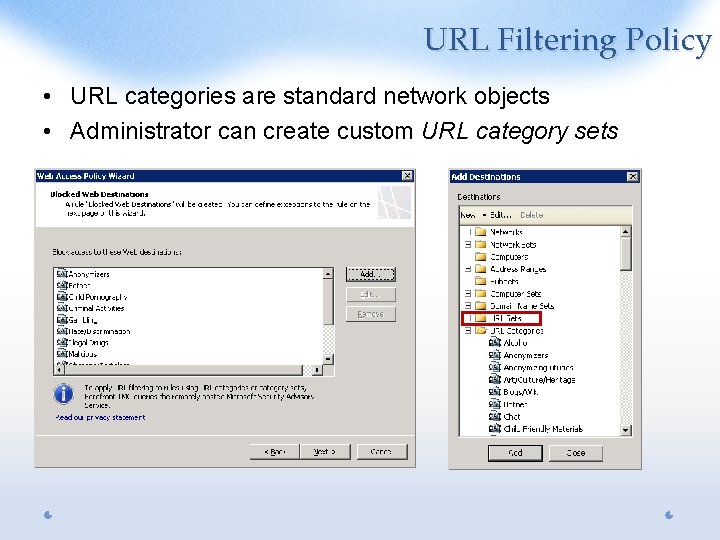Select the URL Sets tree row
Screen dimensions: 720x540
click(x=501, y=318)
